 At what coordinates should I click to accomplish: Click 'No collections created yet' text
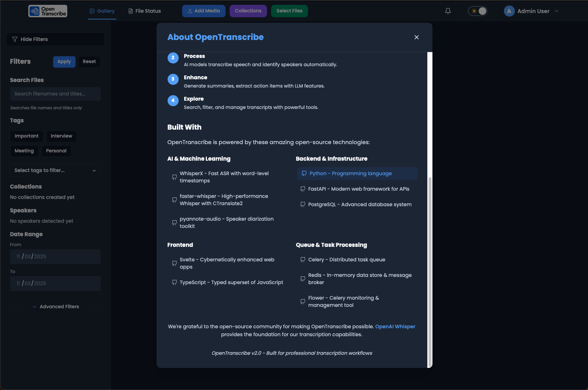42,198
